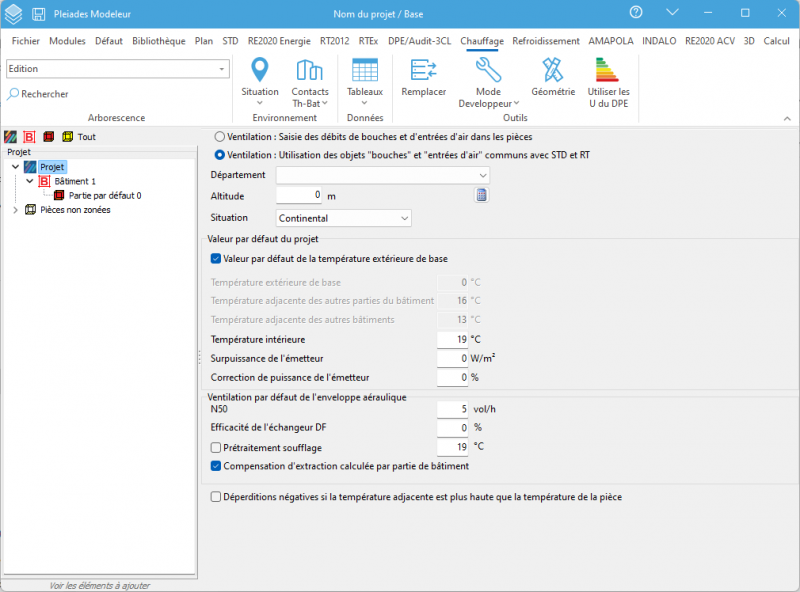The image size is (800, 592).
Task: Switch to the DPE/Audit-3CL tab
Action: coord(419,41)
